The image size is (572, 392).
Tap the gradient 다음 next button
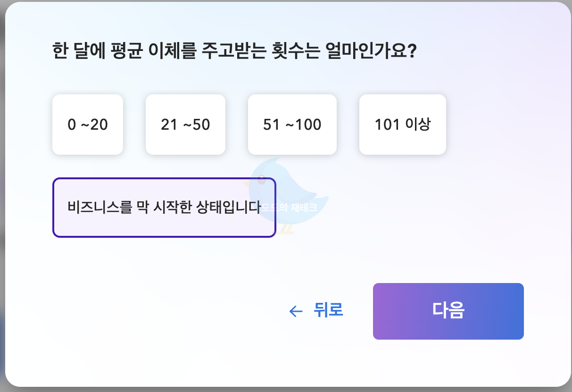point(448,311)
